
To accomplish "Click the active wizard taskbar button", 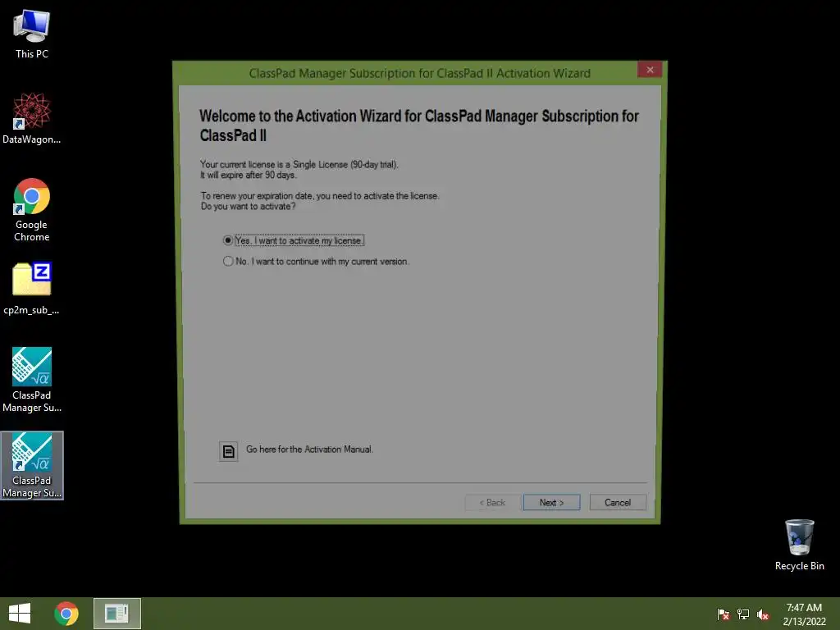I will coord(117,614).
